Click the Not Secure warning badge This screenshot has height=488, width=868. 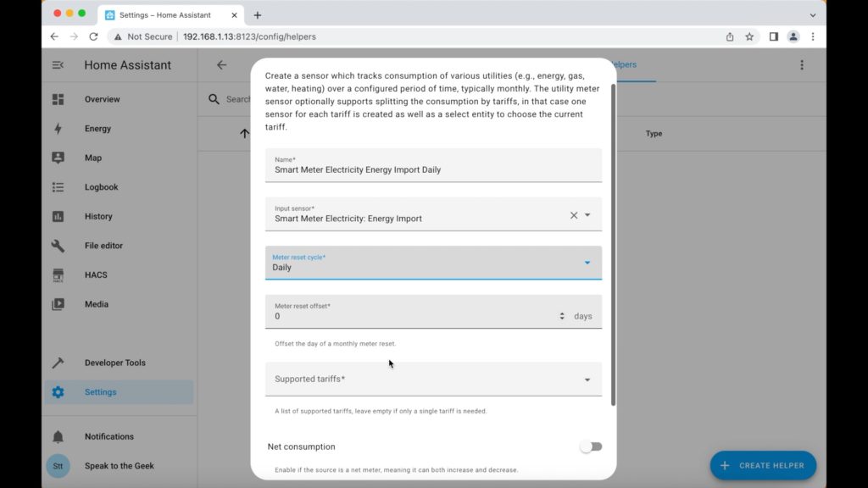143,36
